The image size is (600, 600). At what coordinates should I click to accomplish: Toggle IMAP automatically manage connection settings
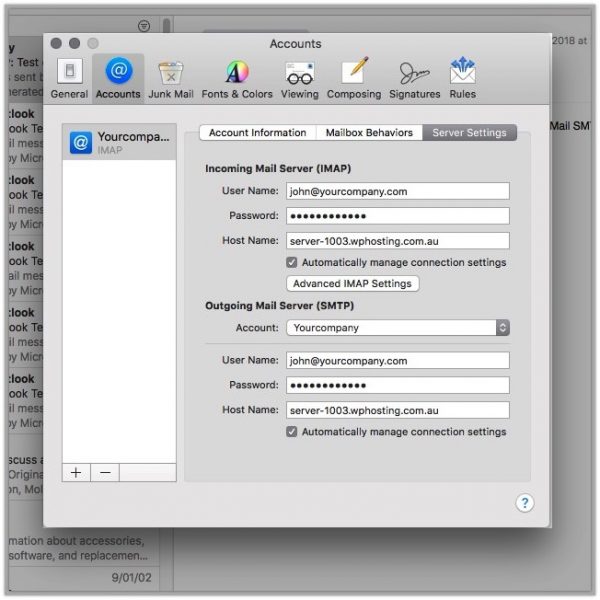[292, 262]
